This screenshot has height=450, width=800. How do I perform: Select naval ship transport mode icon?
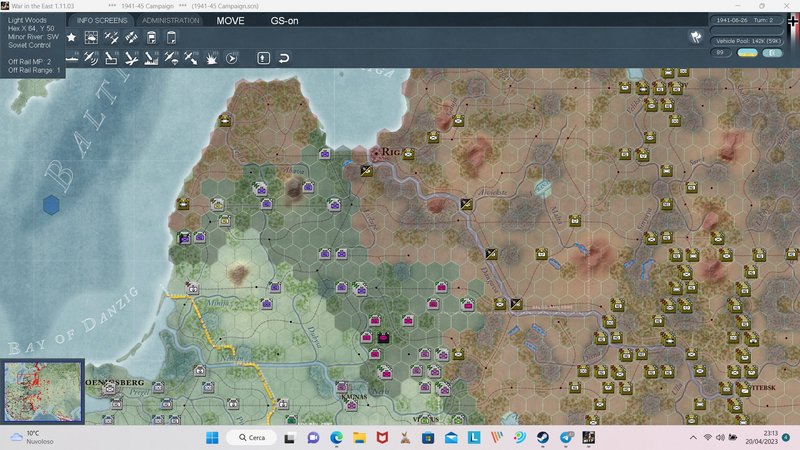click(72, 58)
